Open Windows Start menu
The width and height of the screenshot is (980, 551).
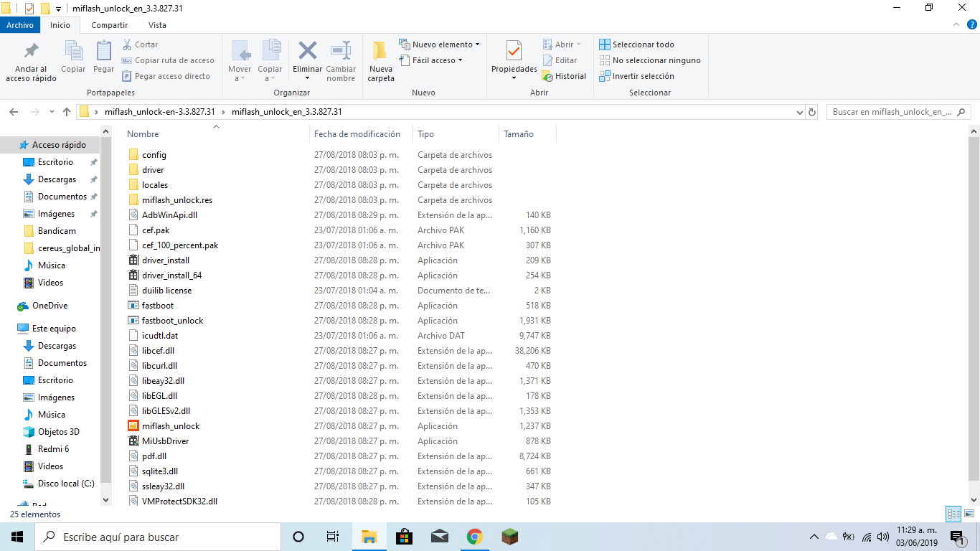pyautogui.click(x=17, y=537)
